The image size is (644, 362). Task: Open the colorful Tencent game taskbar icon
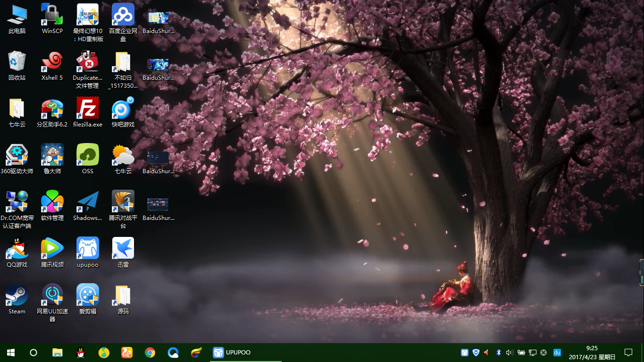pos(196,353)
